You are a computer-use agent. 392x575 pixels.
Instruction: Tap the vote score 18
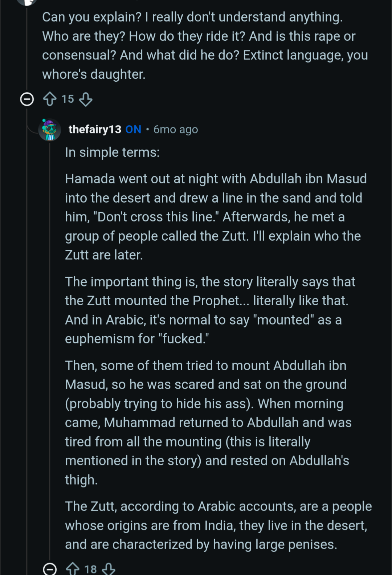click(x=90, y=569)
